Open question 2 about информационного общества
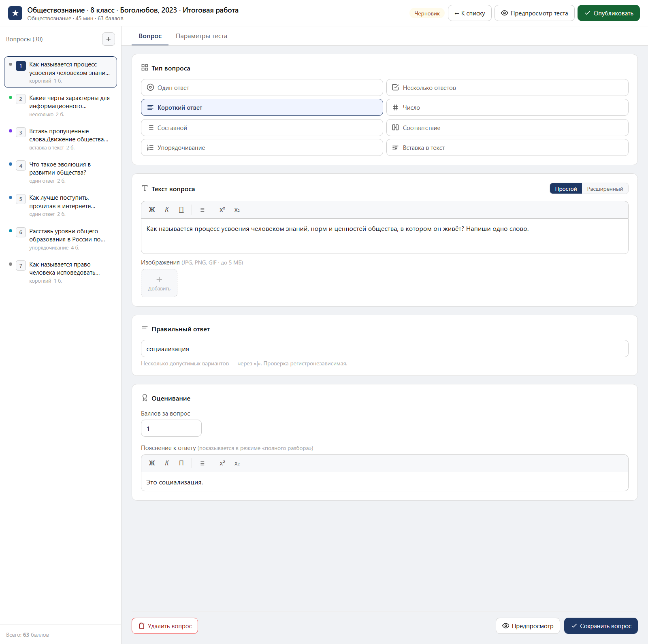Screen dimensions: 648x644 61,105
